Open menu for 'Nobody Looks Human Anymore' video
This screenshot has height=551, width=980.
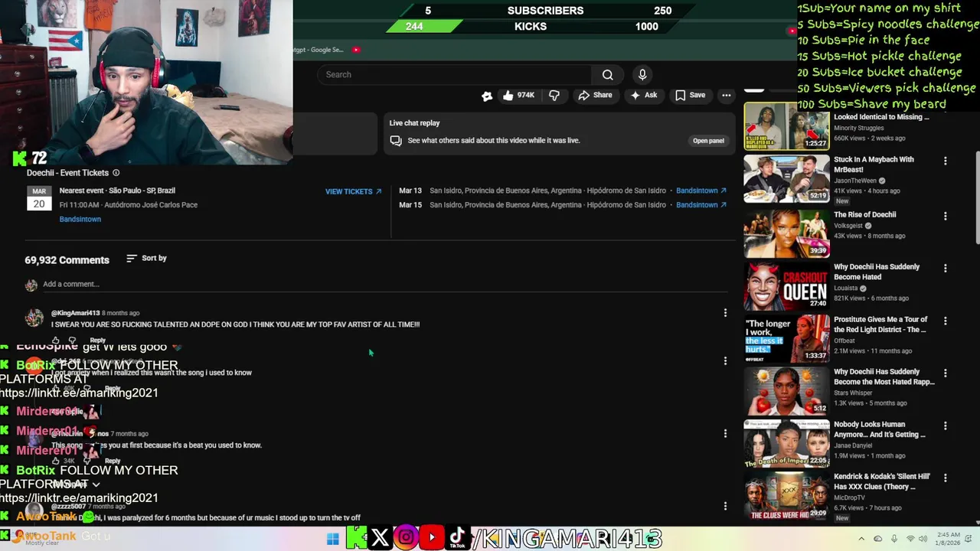point(946,426)
